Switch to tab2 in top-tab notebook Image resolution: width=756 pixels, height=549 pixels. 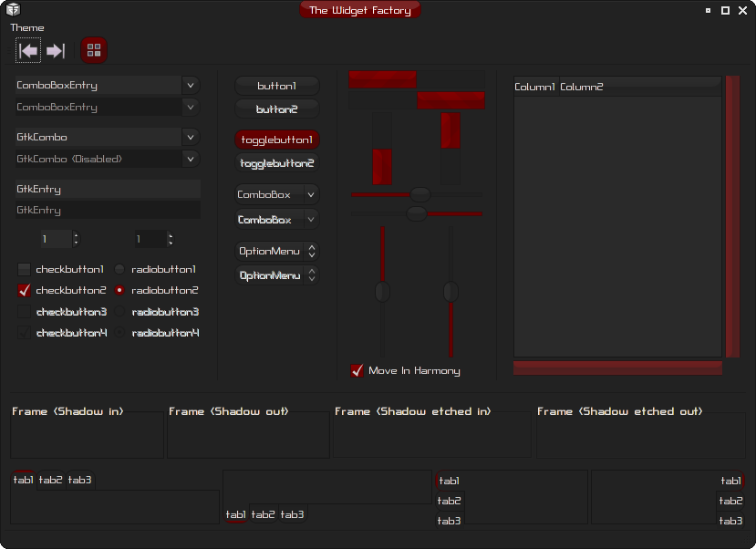(x=51, y=480)
